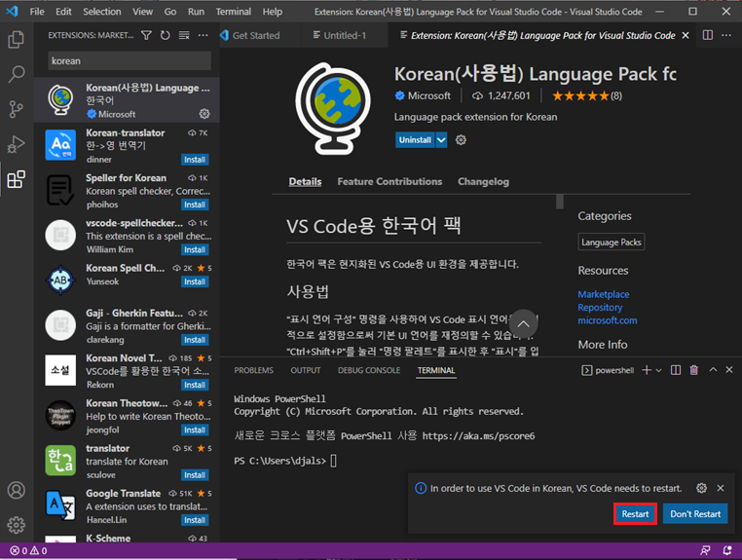Install the Korean Novel extension
The image size is (742, 560).
click(x=195, y=385)
